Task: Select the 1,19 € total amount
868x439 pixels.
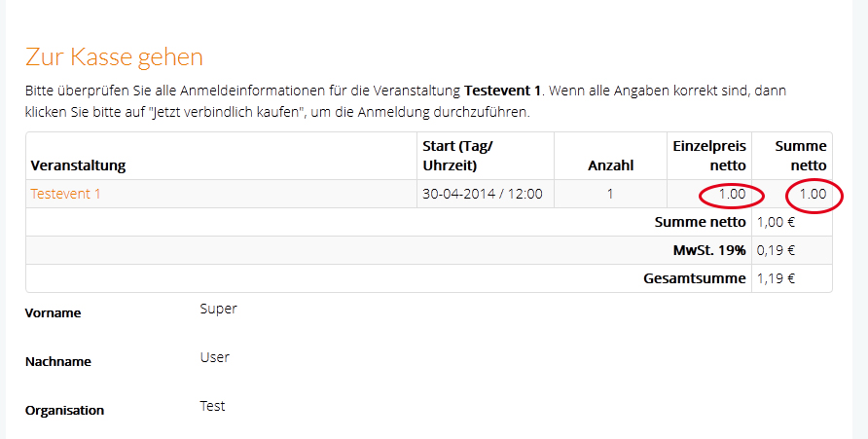Action: coord(776,278)
